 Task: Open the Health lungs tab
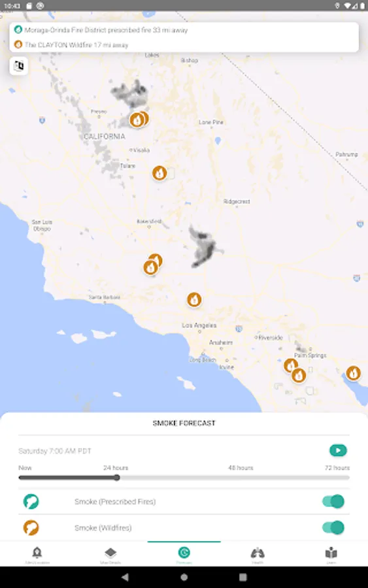tap(258, 554)
